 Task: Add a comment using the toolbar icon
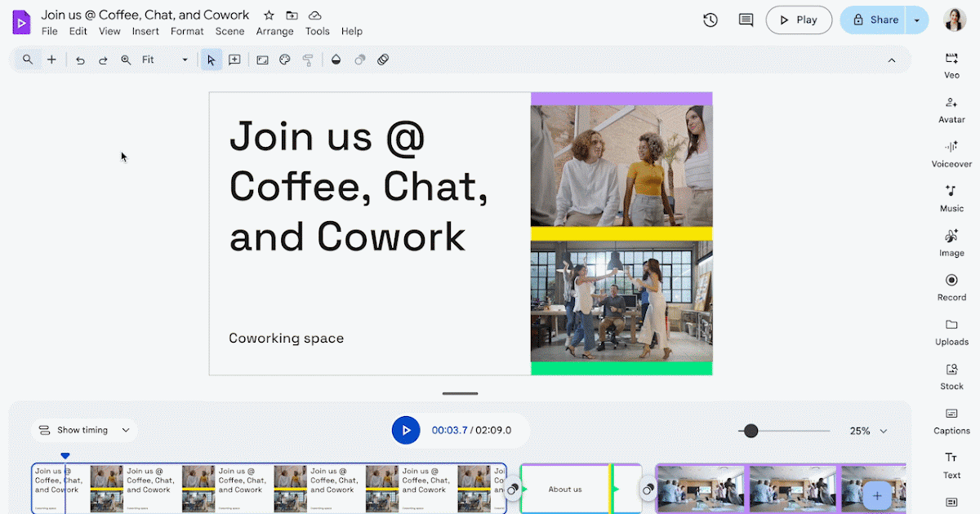pos(745,20)
